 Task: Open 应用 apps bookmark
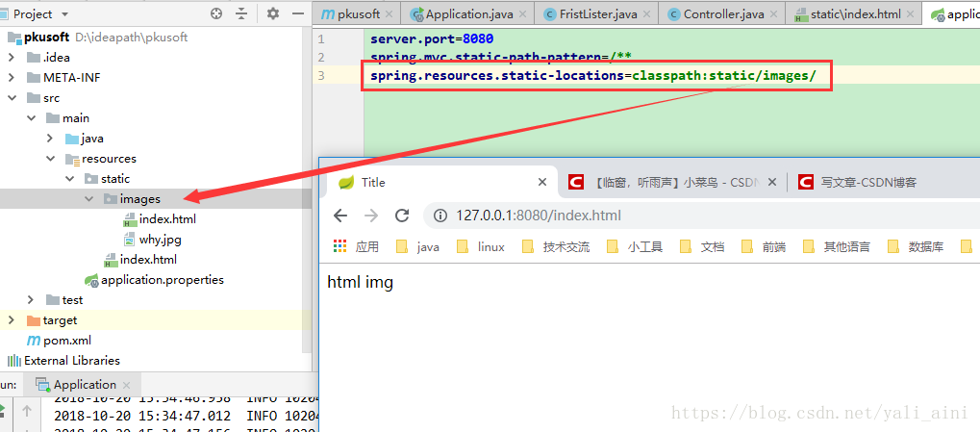(x=356, y=247)
